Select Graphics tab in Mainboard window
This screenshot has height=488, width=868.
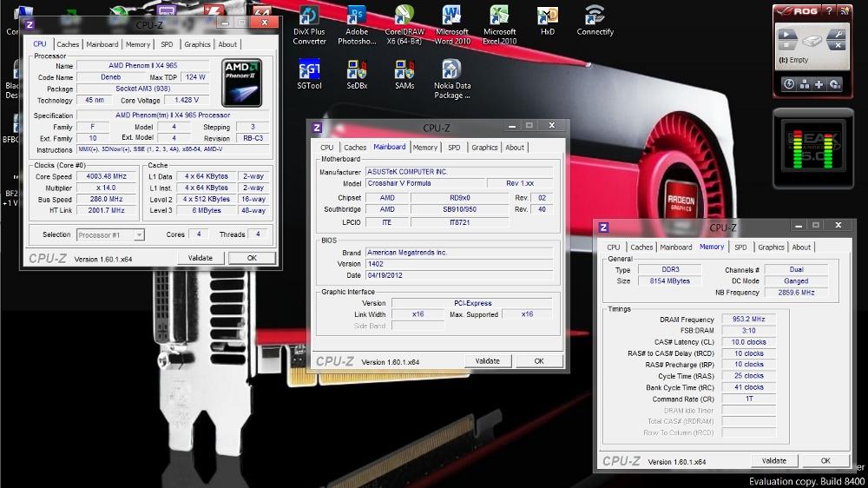(484, 148)
